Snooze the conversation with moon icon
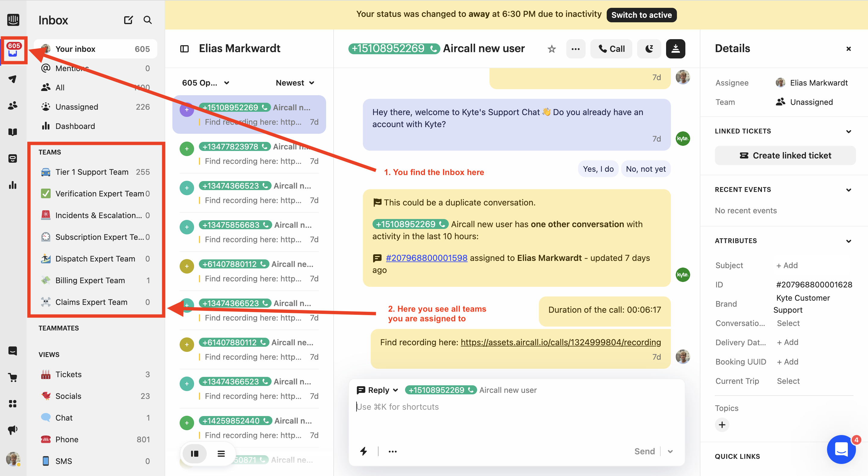 coord(649,49)
